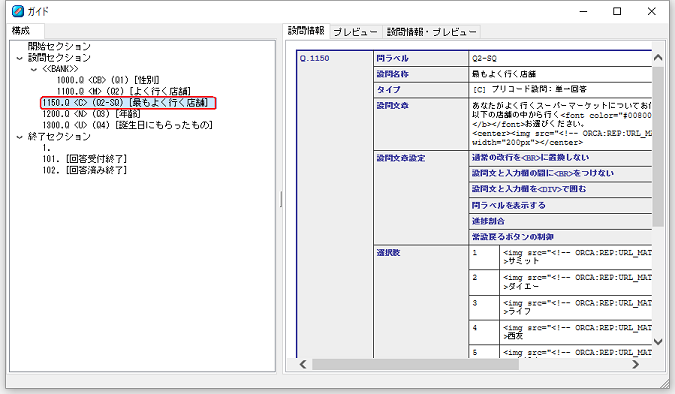Select the 構成 tab
Screen dimensions: 675x394
click(21, 31)
